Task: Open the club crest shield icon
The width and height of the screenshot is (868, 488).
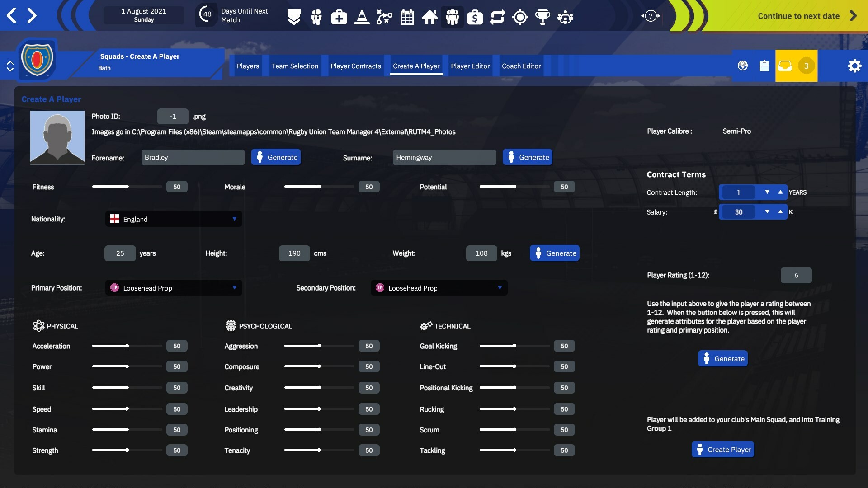Action: point(294,17)
